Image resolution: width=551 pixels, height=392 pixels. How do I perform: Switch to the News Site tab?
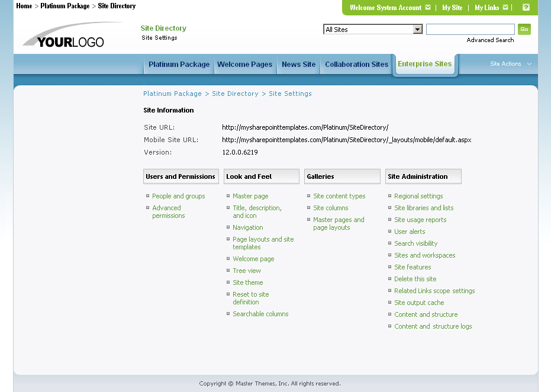(298, 65)
